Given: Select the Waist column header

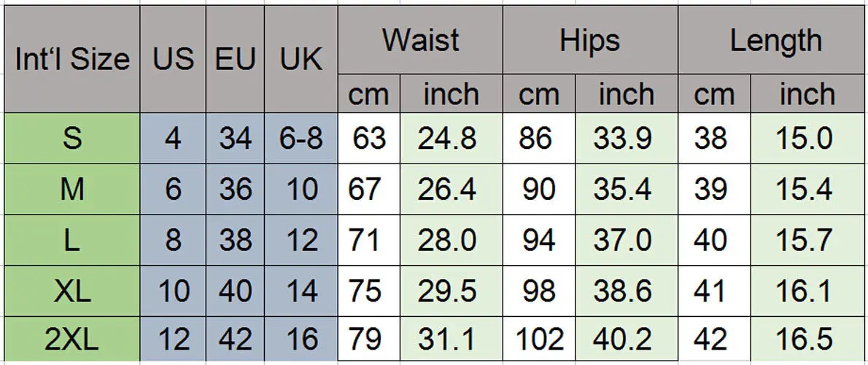Looking at the screenshot, I should [420, 40].
